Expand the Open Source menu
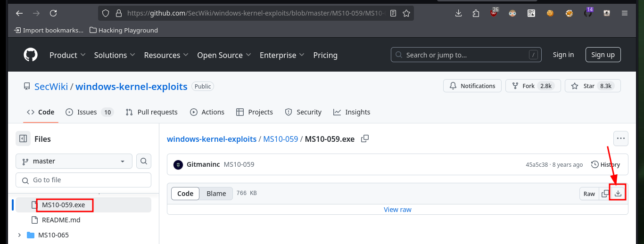 coord(224,55)
